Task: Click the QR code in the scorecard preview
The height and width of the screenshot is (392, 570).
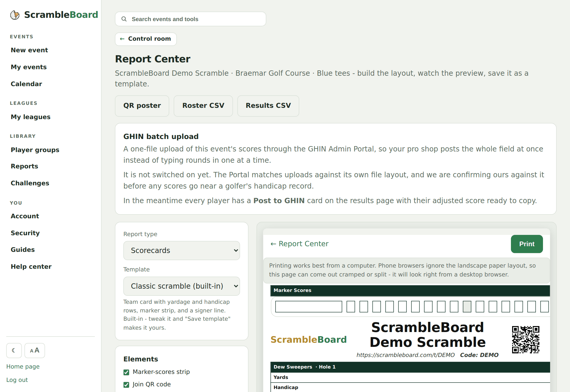Action: click(x=525, y=339)
